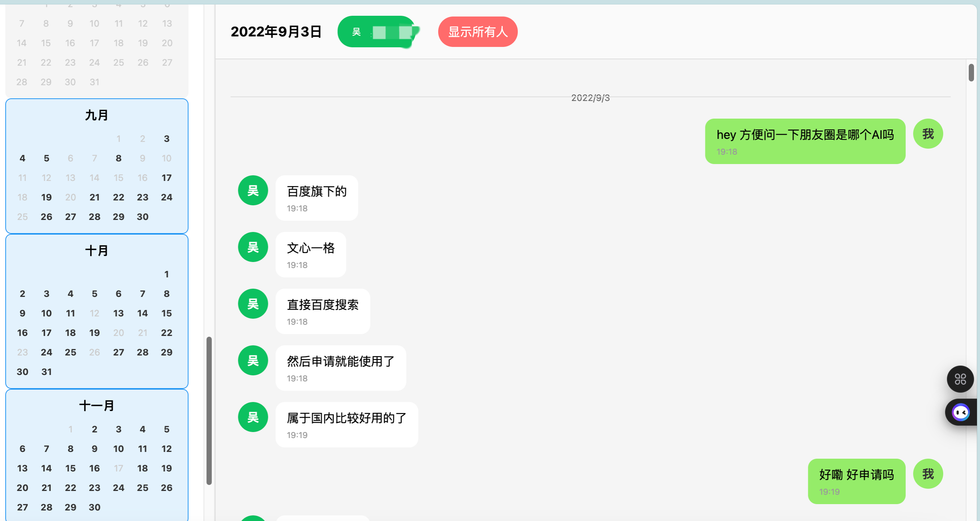This screenshot has width=980, height=521.
Task: Click 我 avatar beside 好嘞 好申请吗
Action: pyautogui.click(x=928, y=474)
